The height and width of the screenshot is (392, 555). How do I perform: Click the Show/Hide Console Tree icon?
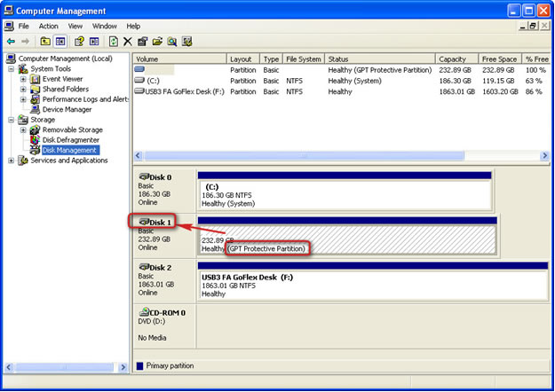click(60, 41)
